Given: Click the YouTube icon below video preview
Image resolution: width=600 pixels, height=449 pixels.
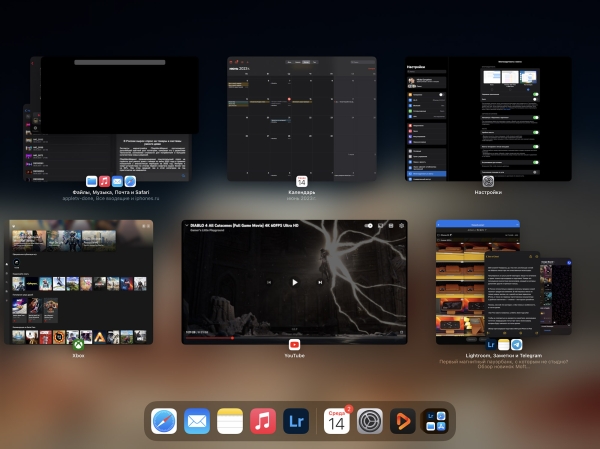Looking at the screenshot, I should click(x=294, y=345).
